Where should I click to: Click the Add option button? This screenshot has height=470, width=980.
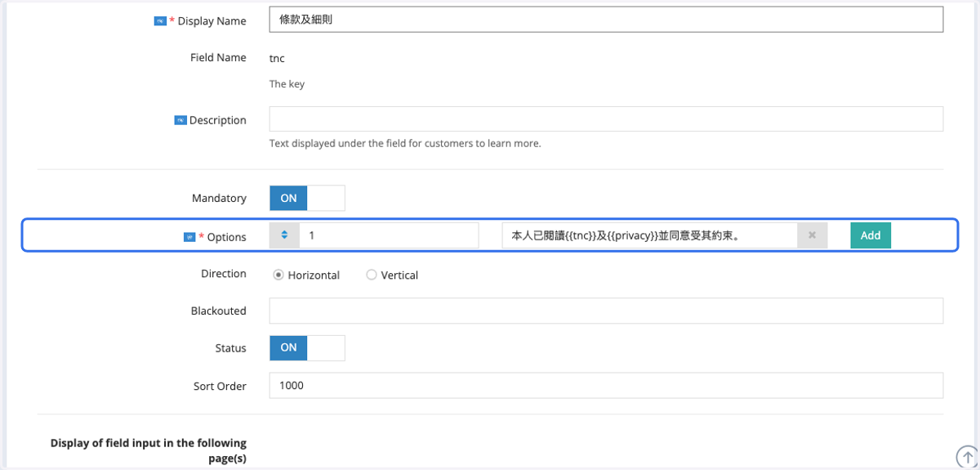point(871,235)
